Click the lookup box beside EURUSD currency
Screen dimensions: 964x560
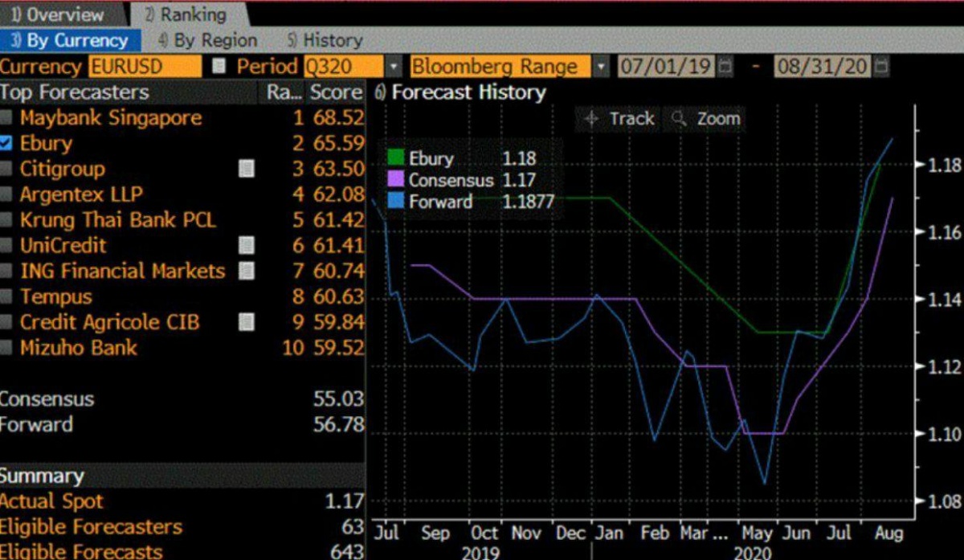(x=219, y=66)
